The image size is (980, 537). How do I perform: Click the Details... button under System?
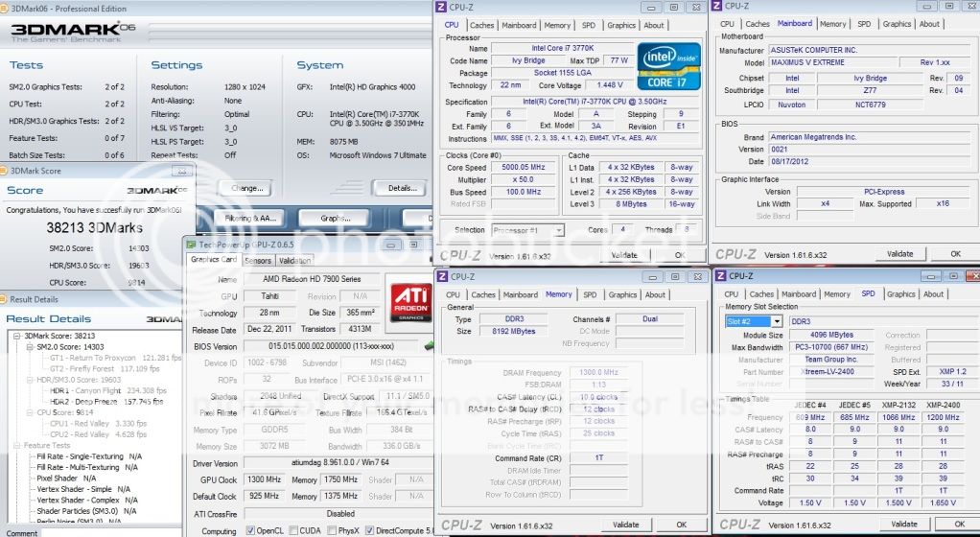coord(401,188)
